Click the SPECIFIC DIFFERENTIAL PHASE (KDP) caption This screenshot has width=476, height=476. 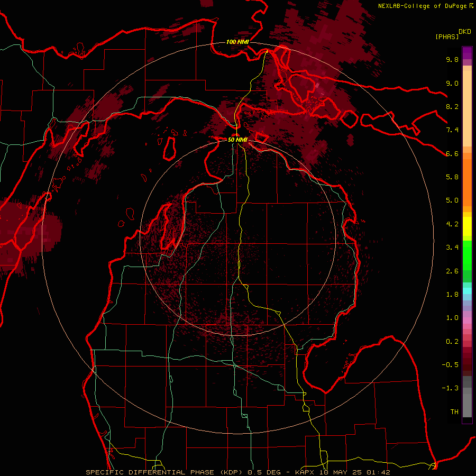coord(166,472)
